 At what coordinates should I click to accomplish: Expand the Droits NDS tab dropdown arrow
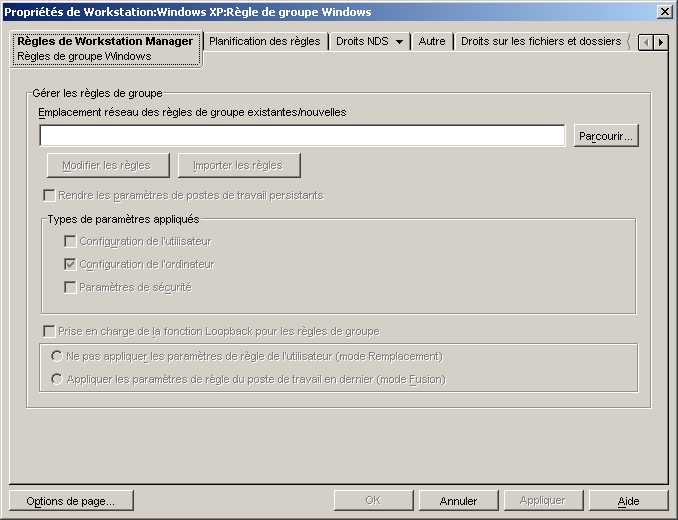[x=400, y=42]
